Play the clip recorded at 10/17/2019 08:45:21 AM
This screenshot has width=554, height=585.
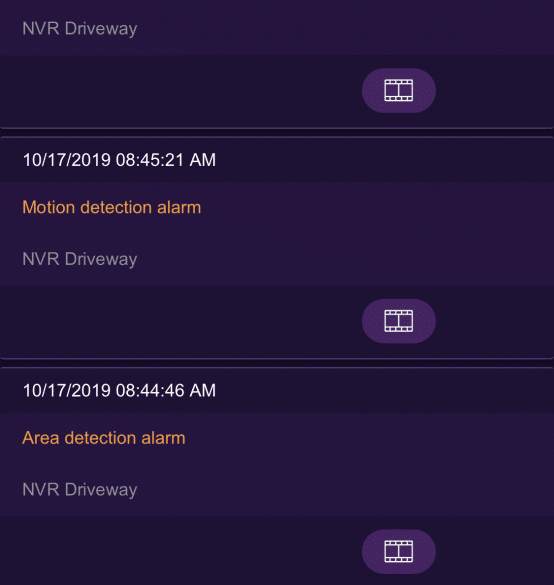[x=398, y=321]
